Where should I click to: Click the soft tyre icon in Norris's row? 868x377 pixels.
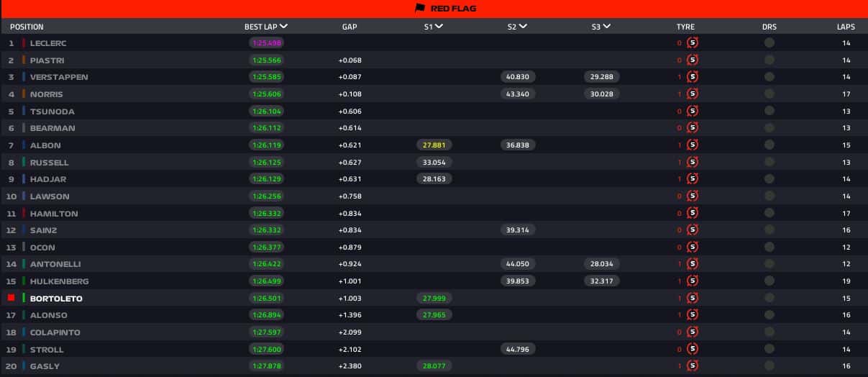tap(693, 94)
